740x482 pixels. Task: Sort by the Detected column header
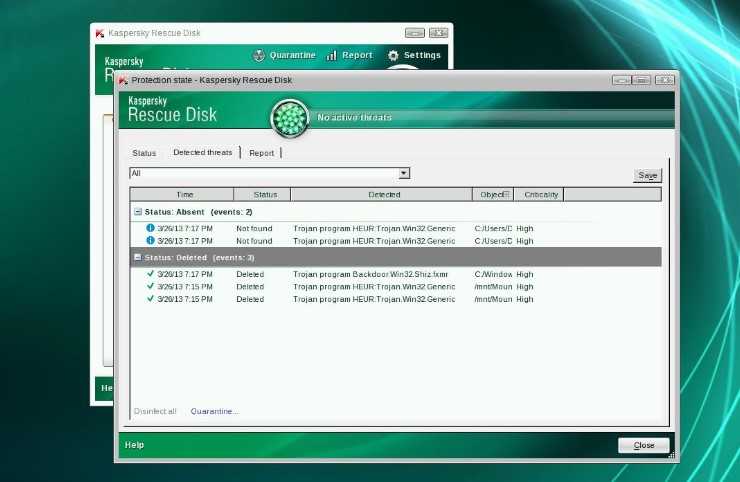381,194
